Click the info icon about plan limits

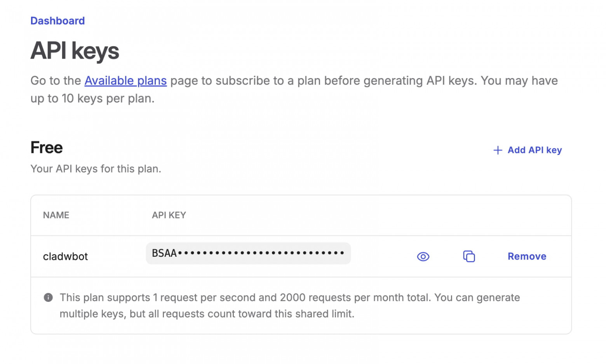pos(48,297)
